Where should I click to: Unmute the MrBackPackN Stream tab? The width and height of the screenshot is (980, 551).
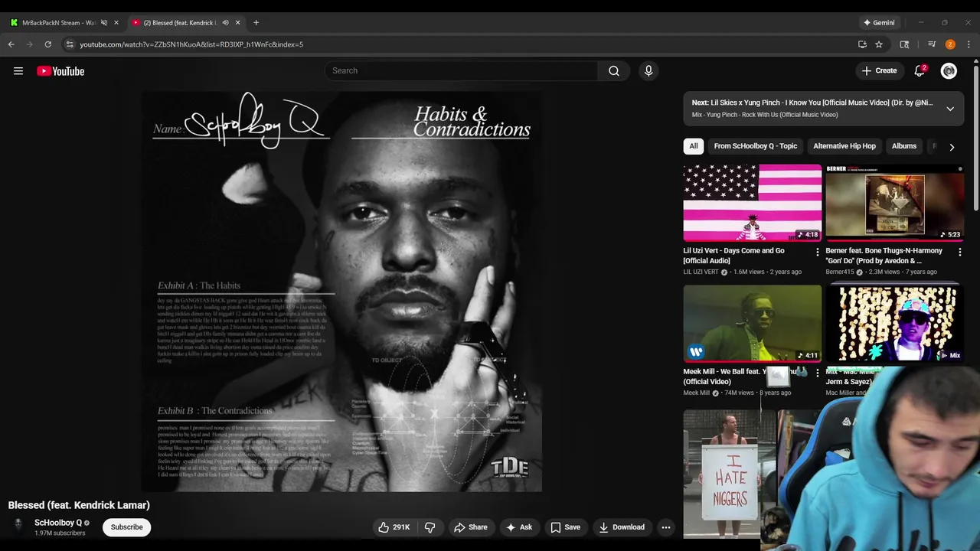point(104,22)
